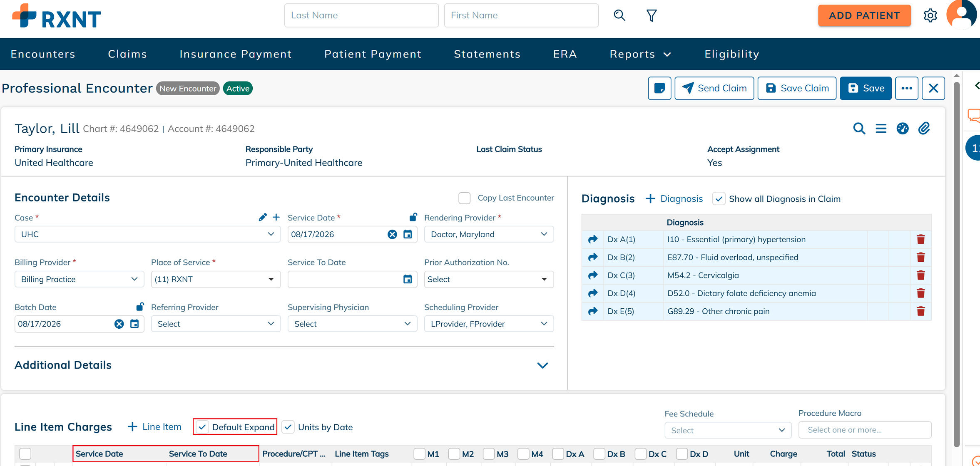
Task: Delete the I10 hypertension diagnosis
Action: coord(921,239)
